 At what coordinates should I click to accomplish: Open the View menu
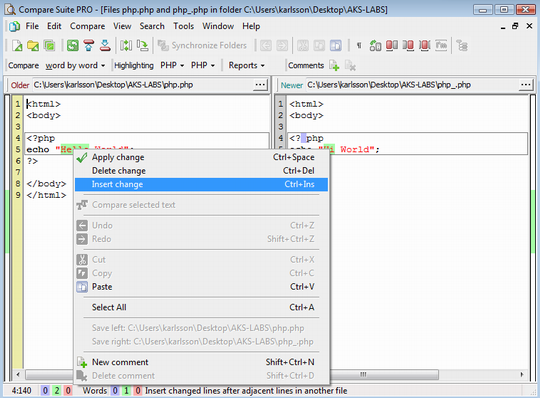pos(122,26)
